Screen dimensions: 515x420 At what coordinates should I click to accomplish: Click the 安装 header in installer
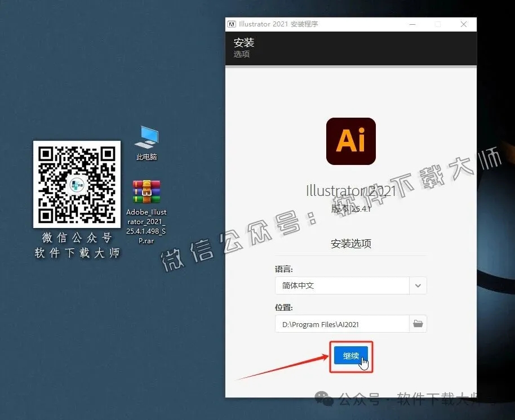click(243, 42)
